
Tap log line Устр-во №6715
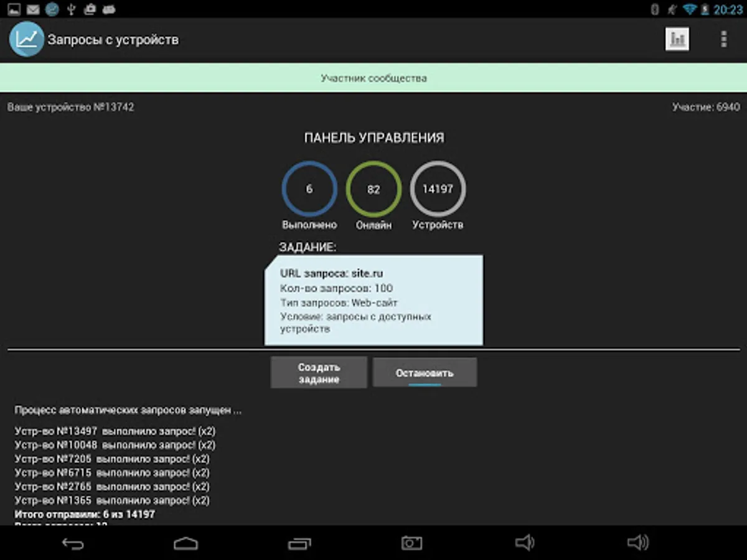click(x=112, y=472)
